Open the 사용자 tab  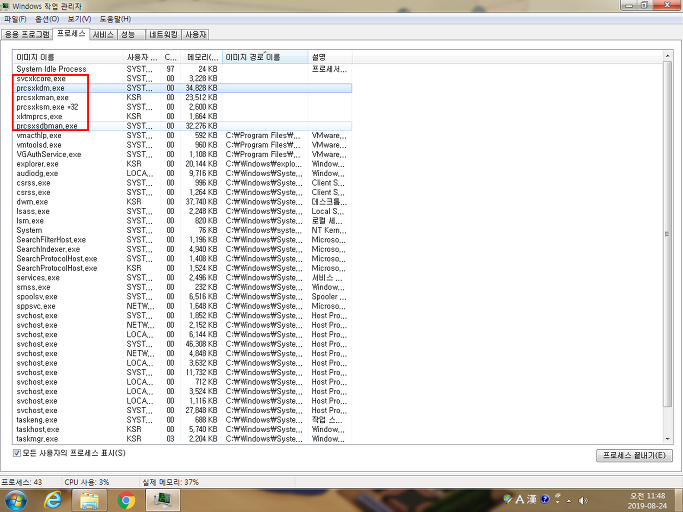(195, 34)
